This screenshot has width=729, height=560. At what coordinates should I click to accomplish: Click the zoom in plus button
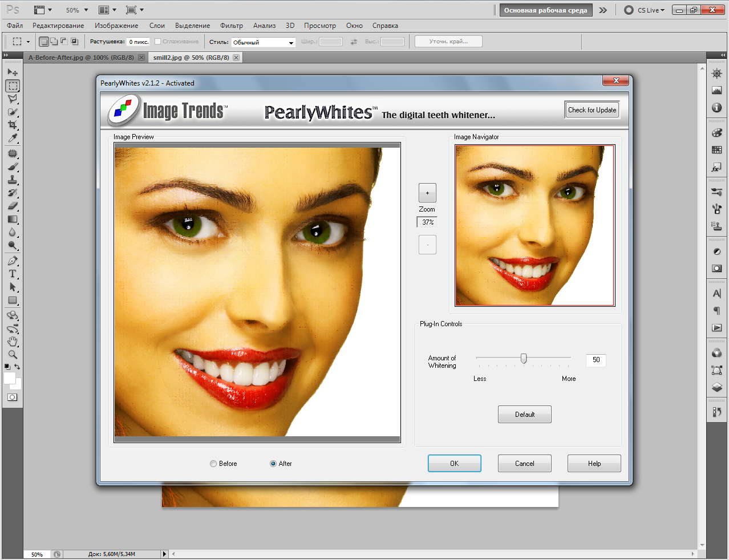point(427,193)
